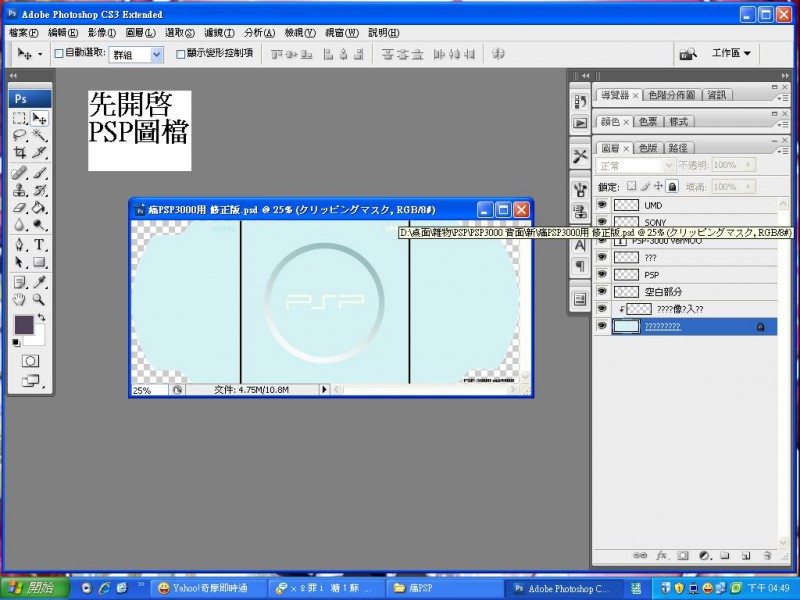Select the Rectangle shape tool

pyautogui.click(x=39, y=262)
